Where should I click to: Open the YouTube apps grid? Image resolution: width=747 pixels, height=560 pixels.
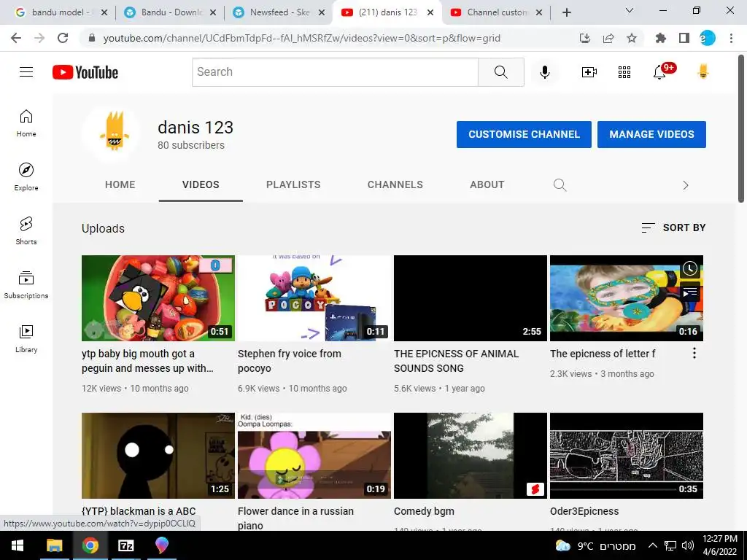coord(624,72)
